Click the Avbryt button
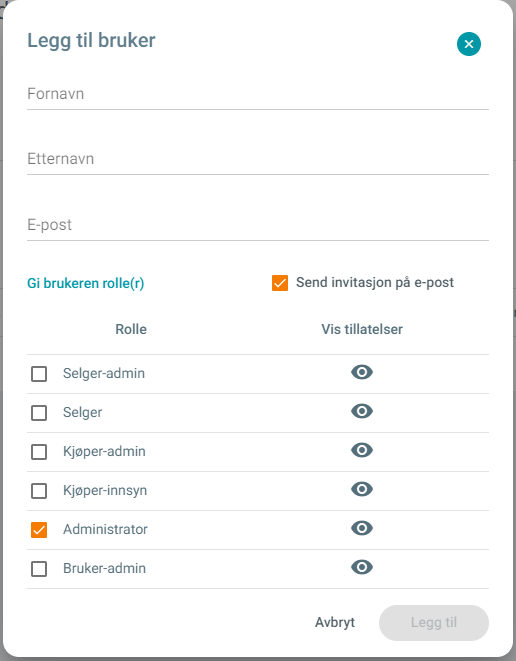This screenshot has width=516, height=661. 335,623
